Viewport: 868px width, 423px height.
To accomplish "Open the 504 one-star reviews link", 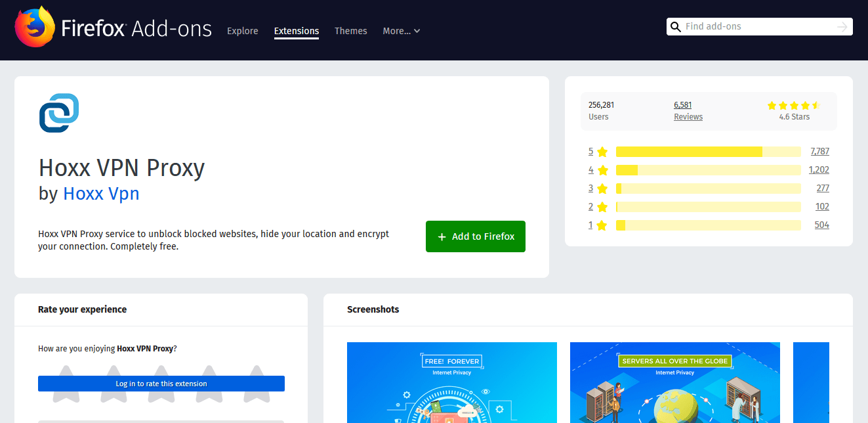I will [x=822, y=225].
